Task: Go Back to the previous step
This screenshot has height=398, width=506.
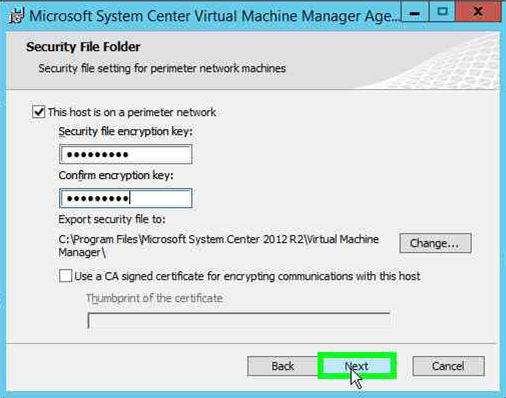Action: click(x=283, y=366)
